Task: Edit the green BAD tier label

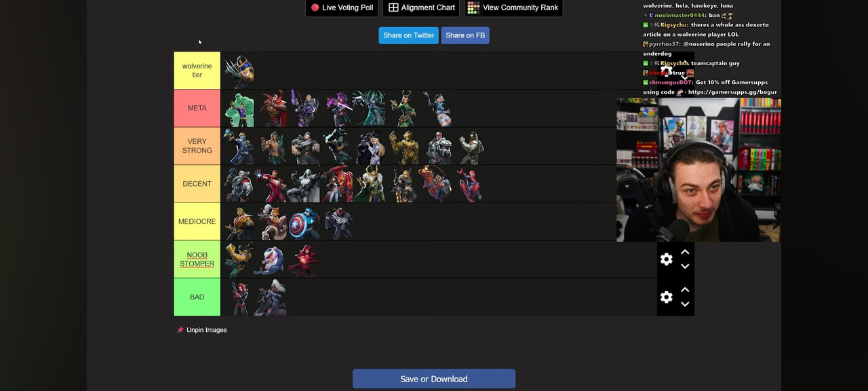Action: tap(197, 297)
